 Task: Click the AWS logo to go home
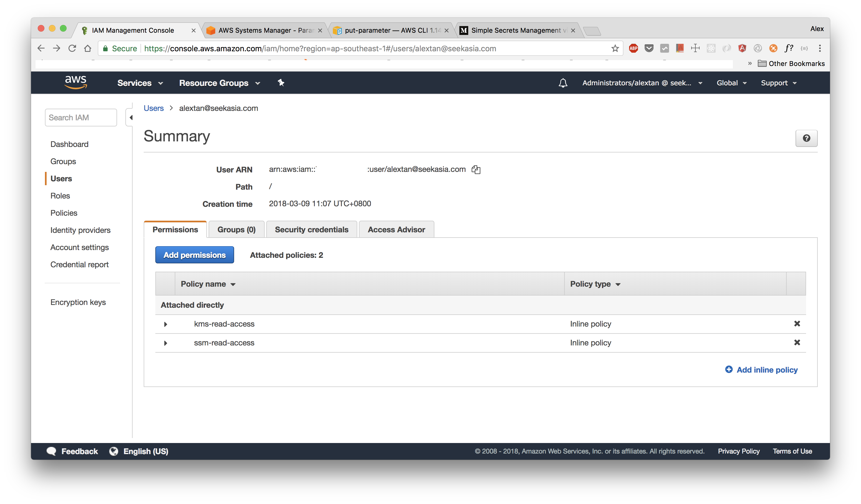coord(75,82)
